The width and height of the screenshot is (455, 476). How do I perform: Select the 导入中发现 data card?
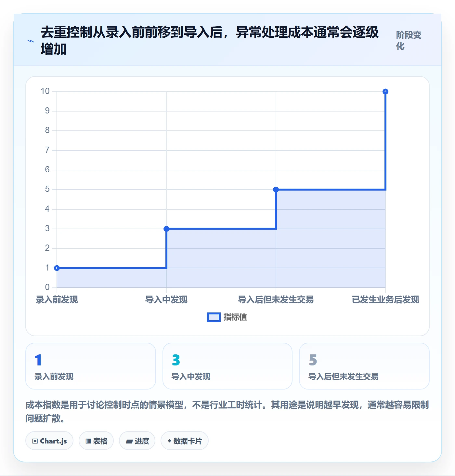[227, 366]
